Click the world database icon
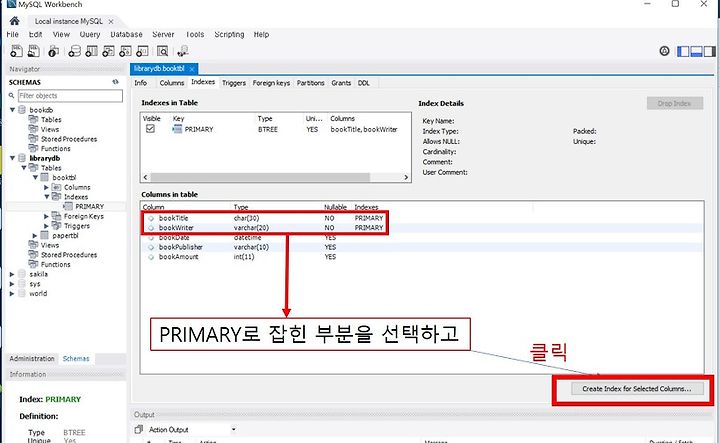The height and width of the screenshot is (443, 720). [22, 293]
